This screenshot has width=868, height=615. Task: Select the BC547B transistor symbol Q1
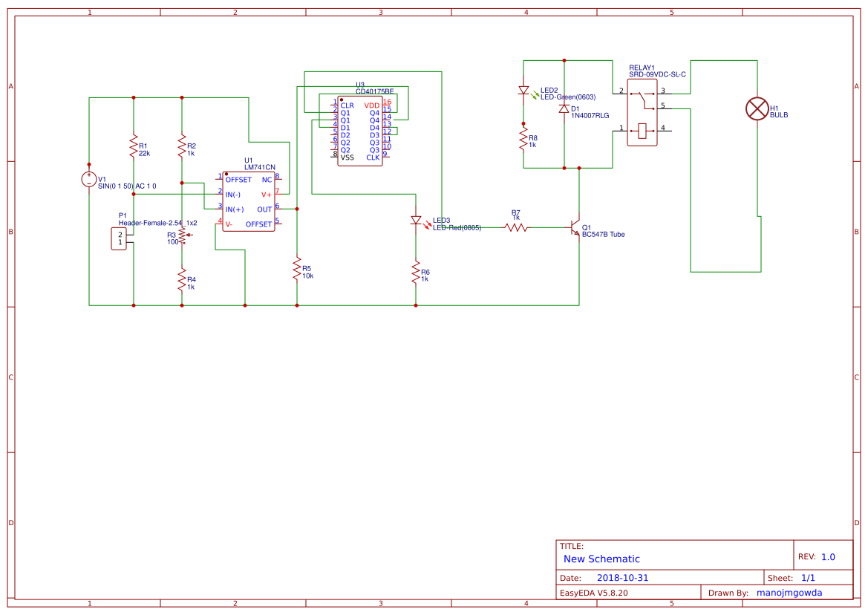click(573, 228)
